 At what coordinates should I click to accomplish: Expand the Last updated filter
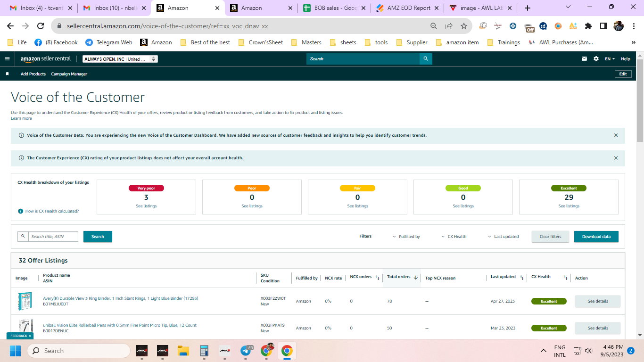[x=503, y=237]
